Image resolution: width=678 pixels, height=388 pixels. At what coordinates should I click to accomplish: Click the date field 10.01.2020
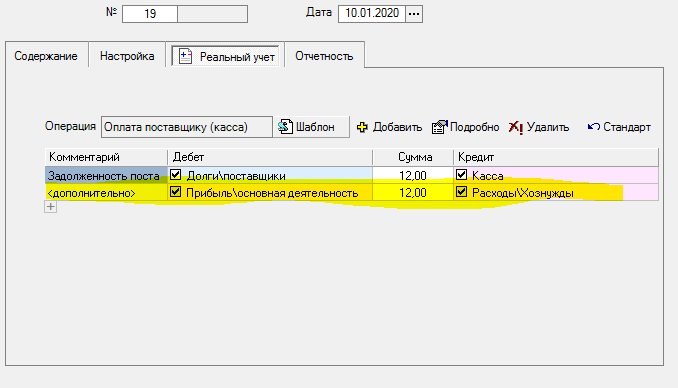[372, 14]
